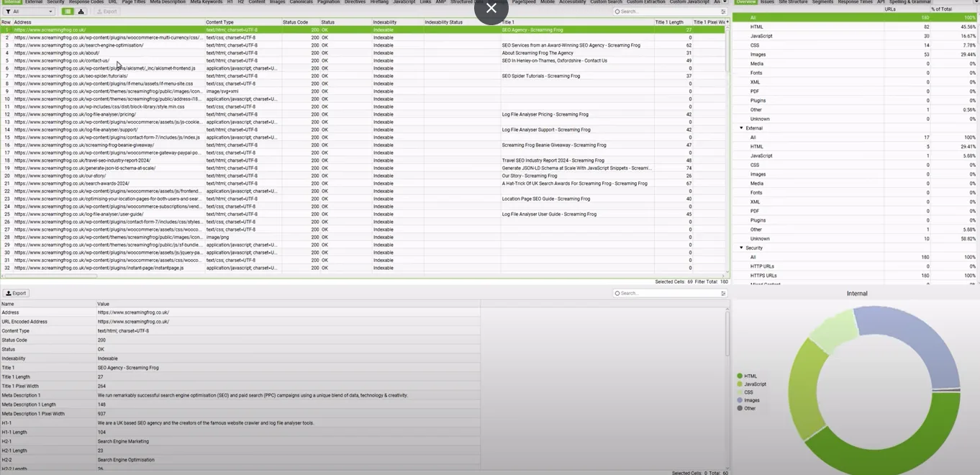Image resolution: width=980 pixels, height=475 pixels.
Task: Open the Issues tab in right panel
Action: point(766,2)
